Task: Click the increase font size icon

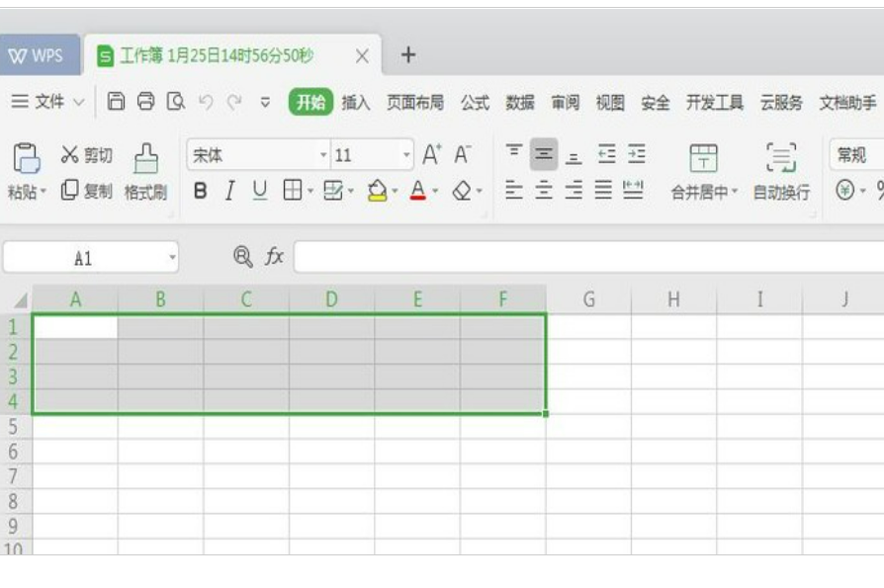Action: [432, 154]
